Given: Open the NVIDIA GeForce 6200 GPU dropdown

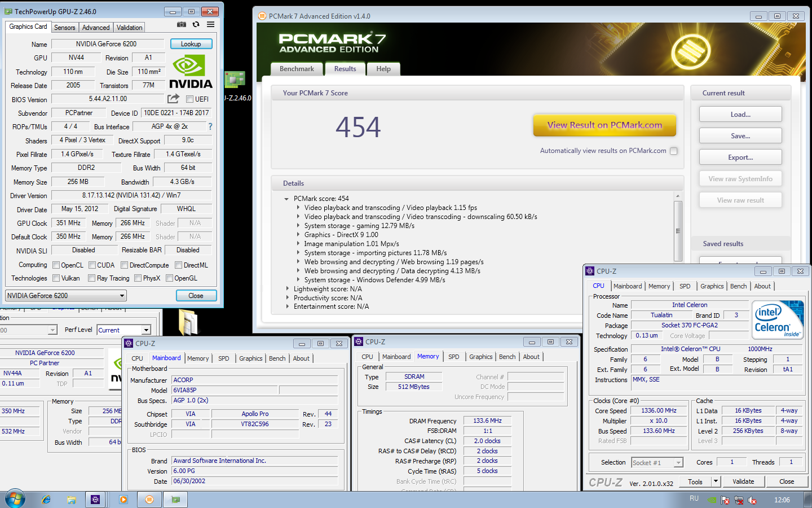Looking at the screenshot, I should click(66, 296).
